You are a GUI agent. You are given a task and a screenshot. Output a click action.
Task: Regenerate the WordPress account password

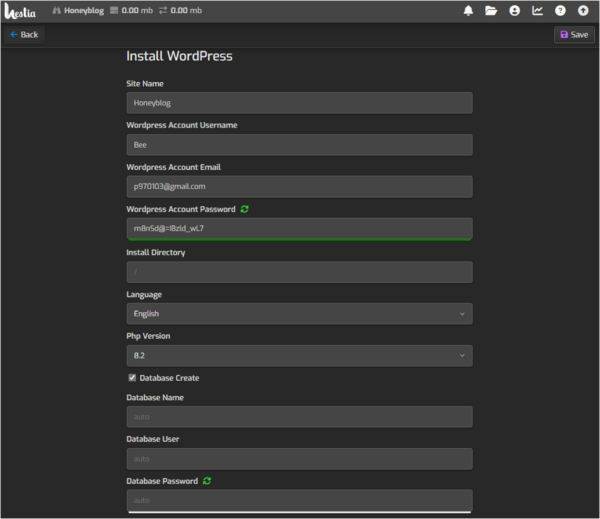point(245,209)
